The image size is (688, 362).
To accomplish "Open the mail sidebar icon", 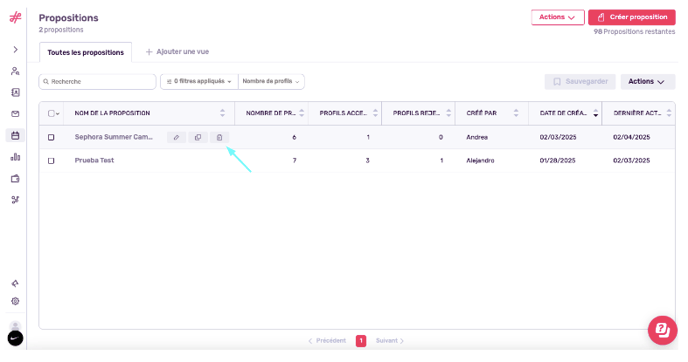I will tap(15, 114).
